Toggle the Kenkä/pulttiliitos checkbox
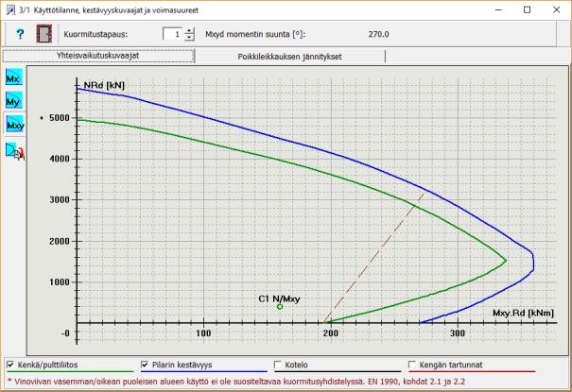572x392 pixels. tap(10, 365)
